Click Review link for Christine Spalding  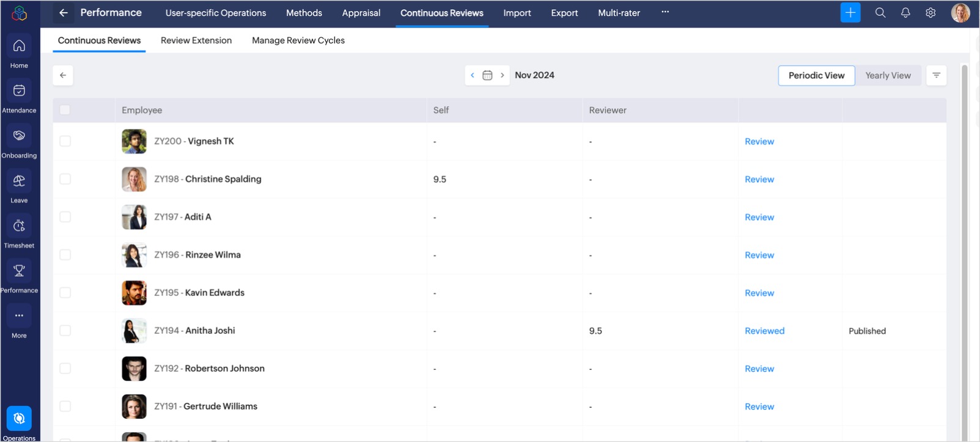pyautogui.click(x=759, y=179)
